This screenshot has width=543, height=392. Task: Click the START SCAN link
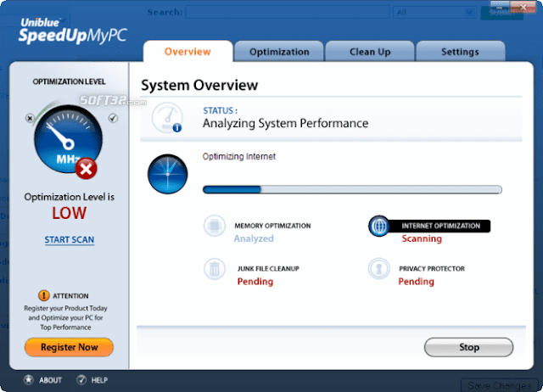point(70,239)
